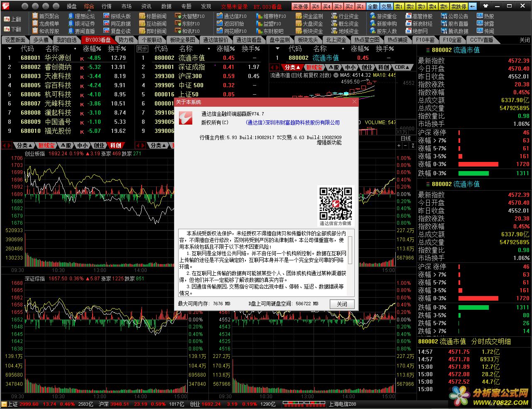Sort by 涨幅% column in left list

pyautogui.click(x=91, y=49)
